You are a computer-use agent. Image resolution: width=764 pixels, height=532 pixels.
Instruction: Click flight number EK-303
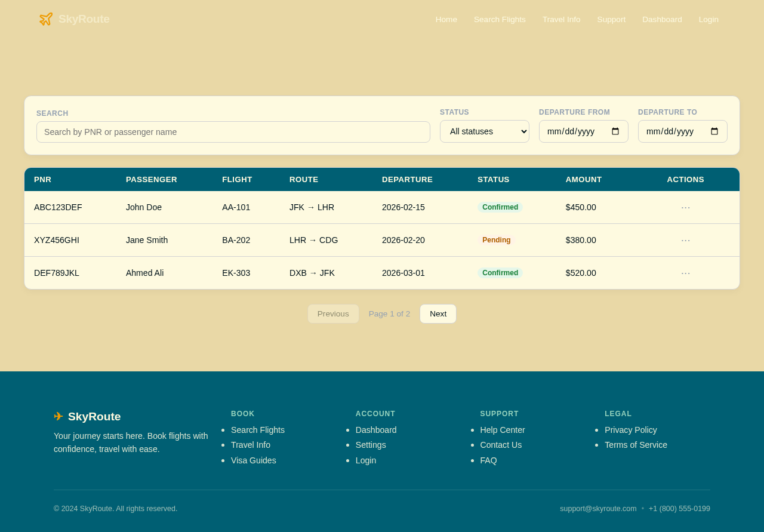(236, 273)
